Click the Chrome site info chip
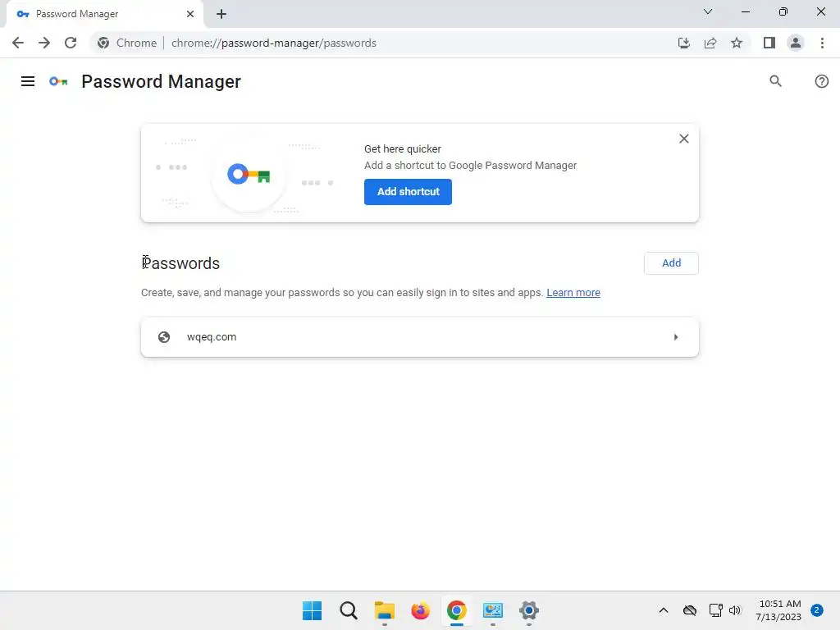Viewport: 840px width, 630px height. [x=127, y=43]
